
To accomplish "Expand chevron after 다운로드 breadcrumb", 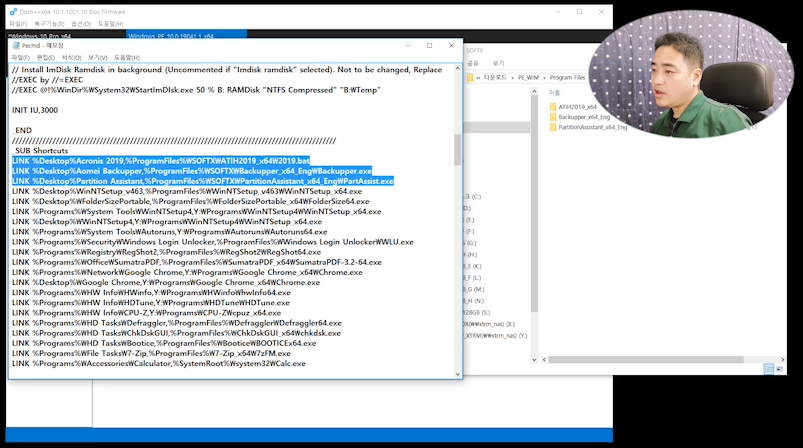I will pos(512,78).
